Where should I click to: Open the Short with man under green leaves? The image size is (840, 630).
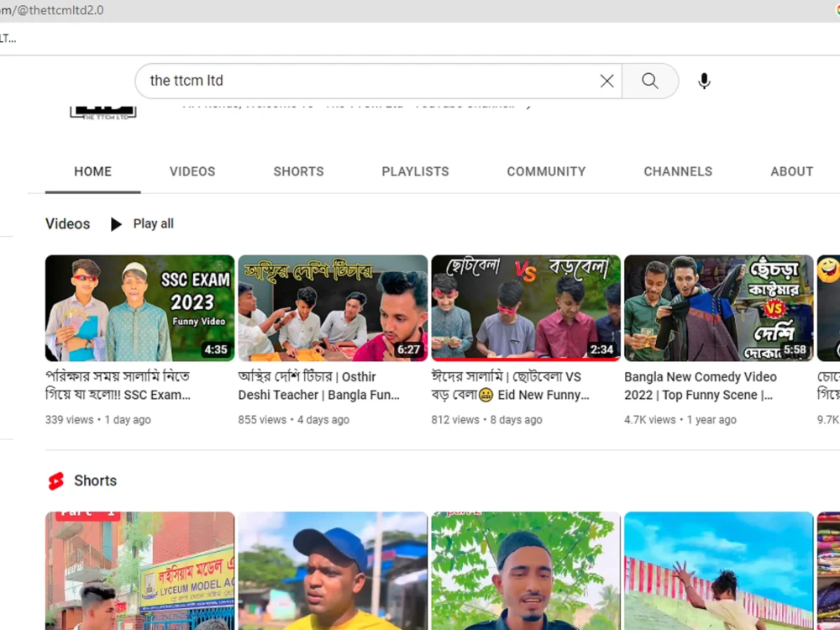(526, 571)
